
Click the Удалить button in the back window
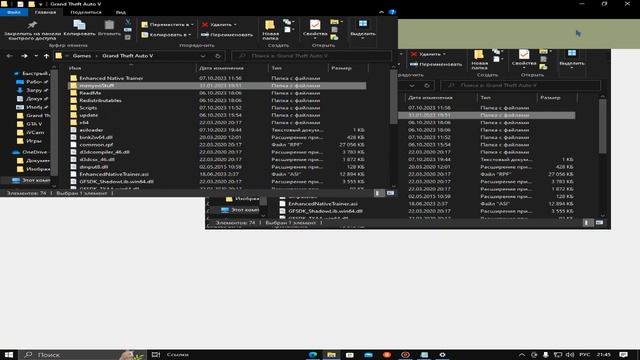[x=428, y=54]
